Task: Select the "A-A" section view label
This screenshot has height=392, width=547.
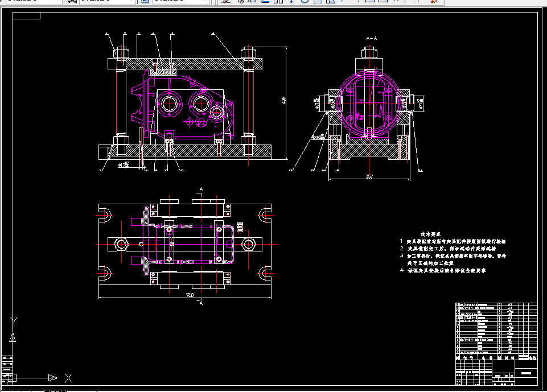Action: pyautogui.click(x=372, y=38)
